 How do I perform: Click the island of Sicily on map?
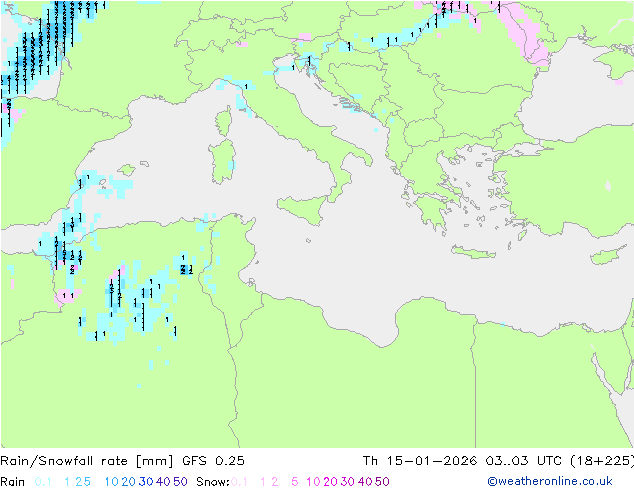coord(303,208)
